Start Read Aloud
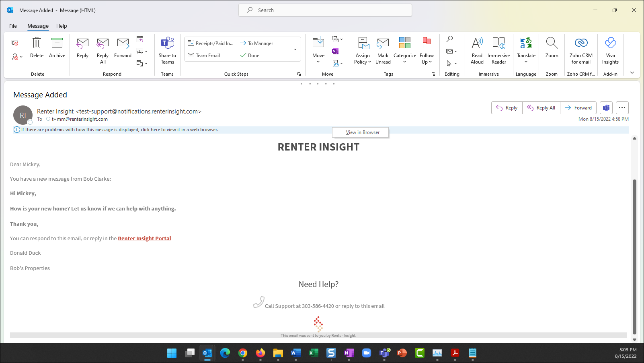644x363 pixels. pyautogui.click(x=477, y=50)
